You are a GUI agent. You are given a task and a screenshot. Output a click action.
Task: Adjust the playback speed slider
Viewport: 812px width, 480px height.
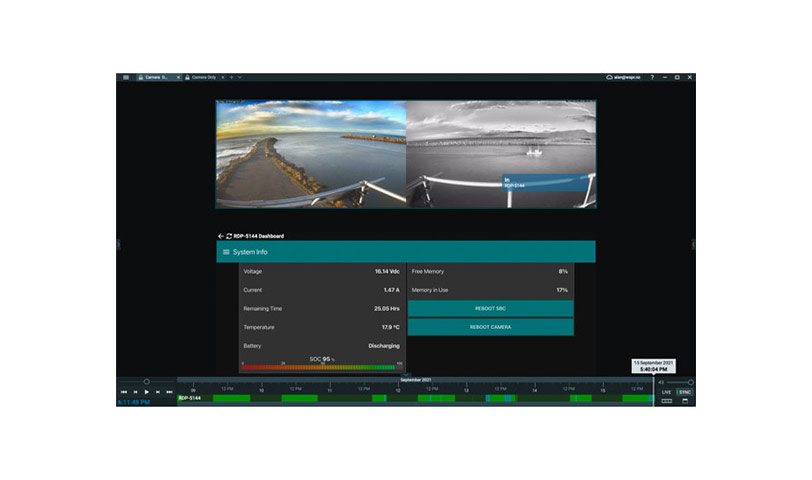tap(147, 382)
